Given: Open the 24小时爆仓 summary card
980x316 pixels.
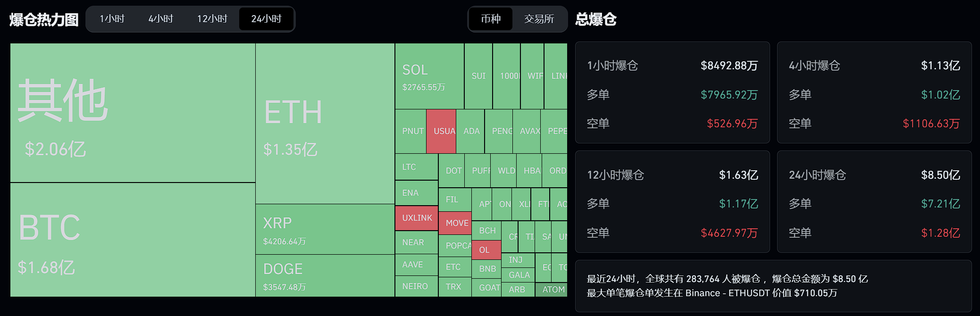Looking at the screenshot, I should [x=874, y=202].
